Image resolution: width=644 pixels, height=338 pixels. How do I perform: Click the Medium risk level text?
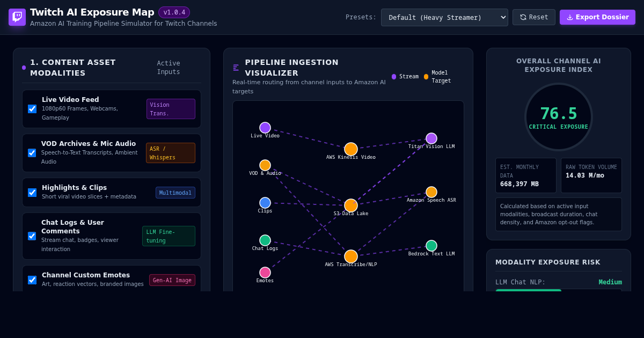610,282
